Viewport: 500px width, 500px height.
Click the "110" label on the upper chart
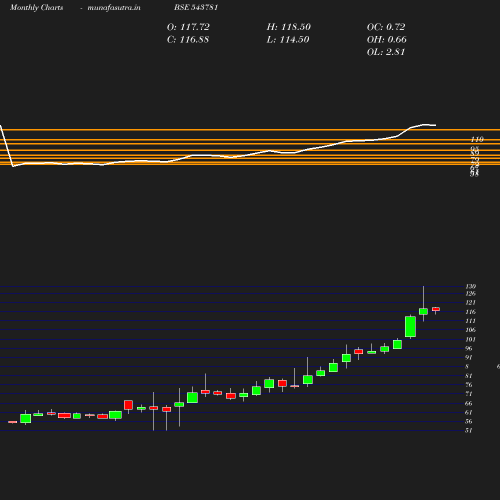tap(477, 139)
